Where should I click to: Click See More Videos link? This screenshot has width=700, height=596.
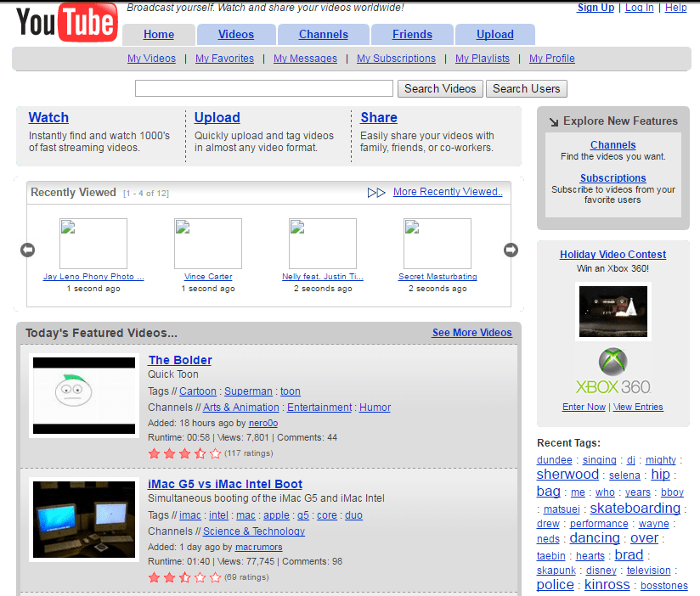(x=471, y=333)
